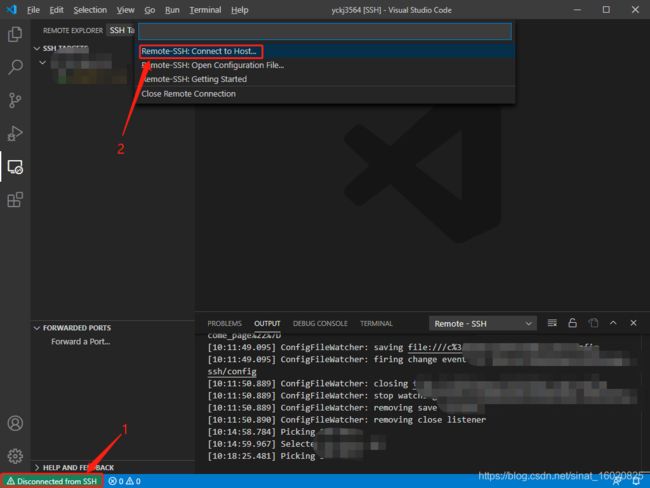This screenshot has height=488, width=650.
Task: Open the SSH Targets dropdown in Remote Explorer
Action: click(x=122, y=30)
